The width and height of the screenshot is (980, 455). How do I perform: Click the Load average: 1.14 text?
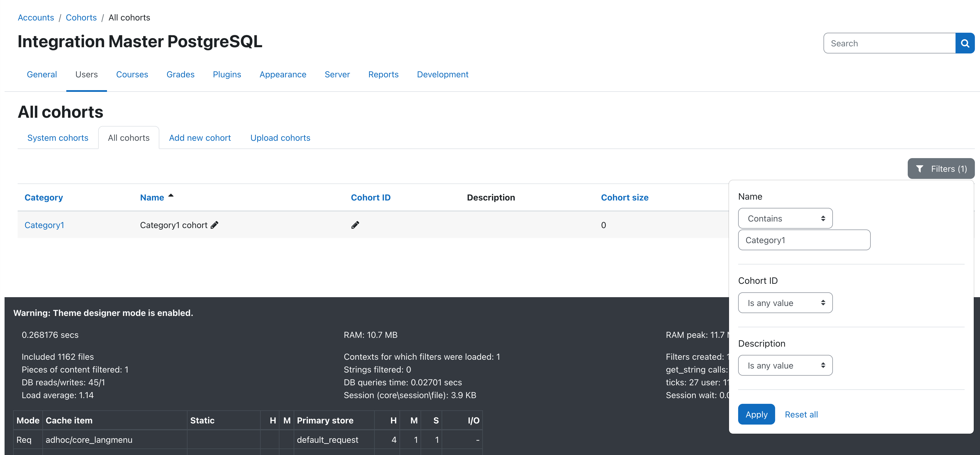tap(57, 395)
